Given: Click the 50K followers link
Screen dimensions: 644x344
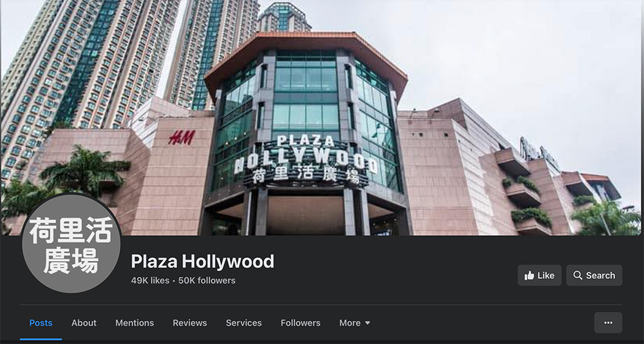Looking at the screenshot, I should coord(207,280).
